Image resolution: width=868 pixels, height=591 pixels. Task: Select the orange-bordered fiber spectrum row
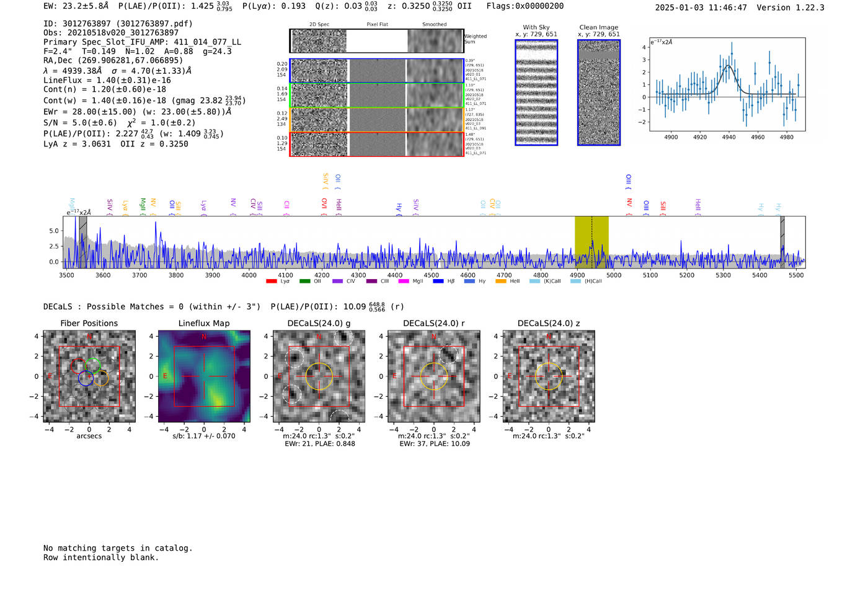[377, 120]
